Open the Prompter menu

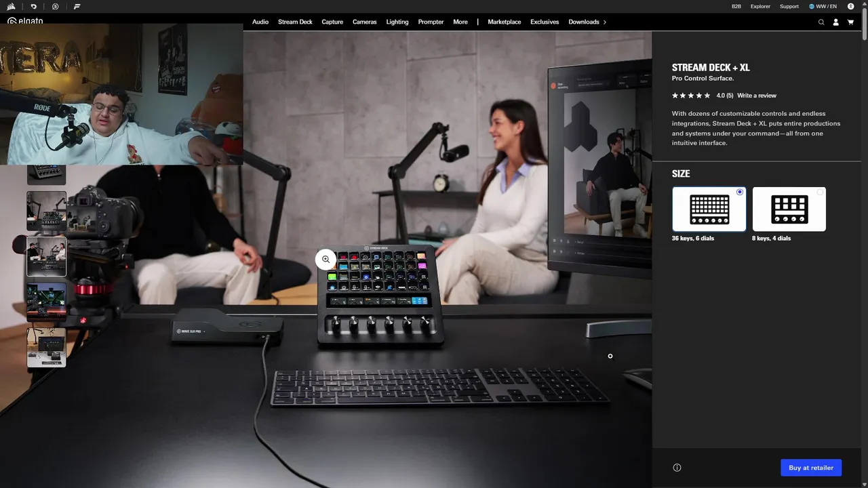431,22
